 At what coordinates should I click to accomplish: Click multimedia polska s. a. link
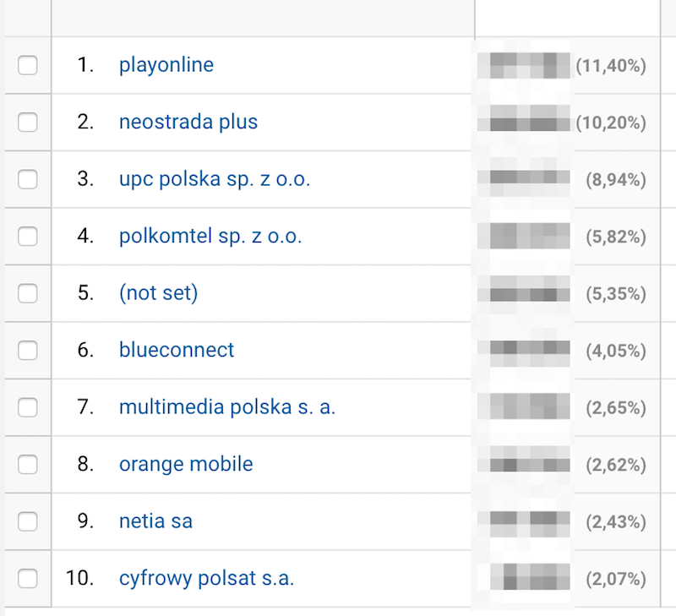coord(227,407)
